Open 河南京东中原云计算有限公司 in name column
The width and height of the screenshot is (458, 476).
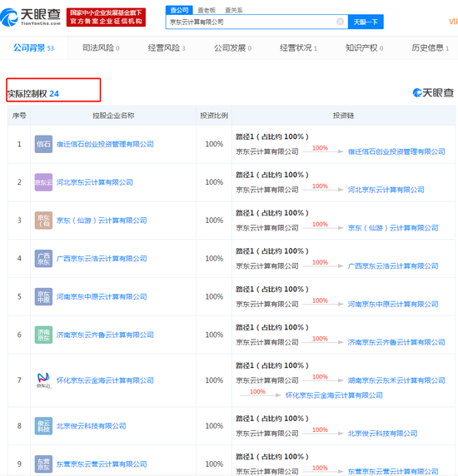click(x=102, y=296)
